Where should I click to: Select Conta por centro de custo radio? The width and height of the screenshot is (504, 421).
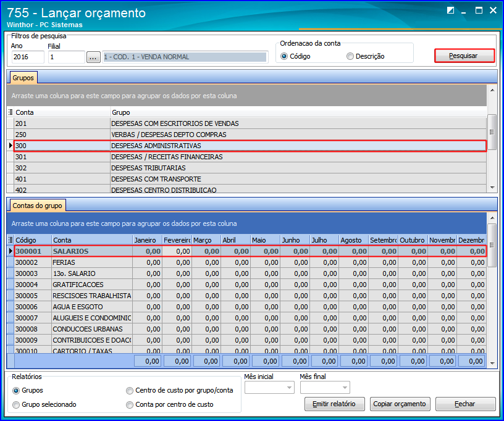(130, 405)
